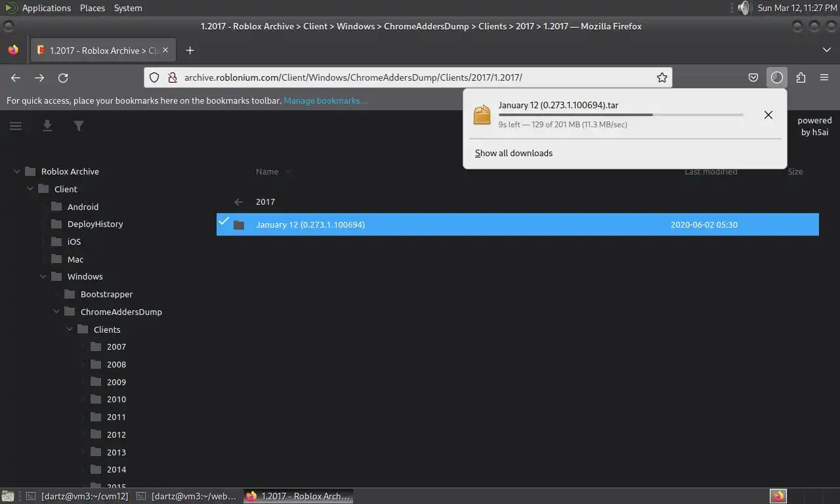840x504 pixels.
Task: Click the Firefox icon in bottom panel tray
Action: point(778,496)
